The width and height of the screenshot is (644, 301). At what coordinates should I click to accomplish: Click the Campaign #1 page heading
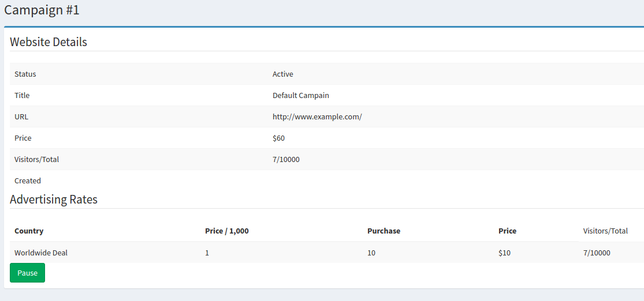click(x=42, y=10)
